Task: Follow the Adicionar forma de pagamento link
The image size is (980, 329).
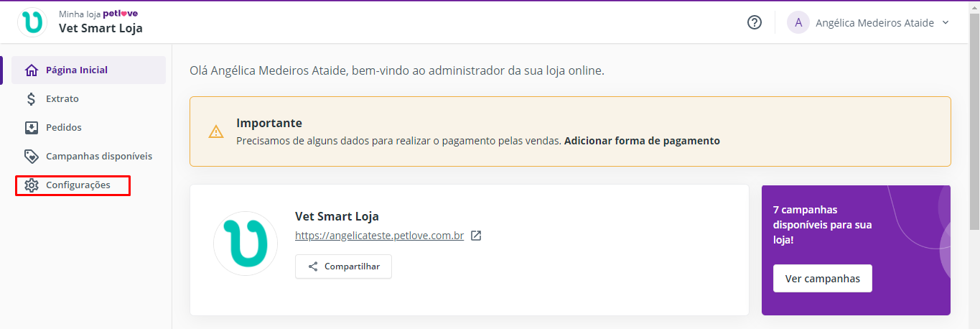Action: click(642, 141)
